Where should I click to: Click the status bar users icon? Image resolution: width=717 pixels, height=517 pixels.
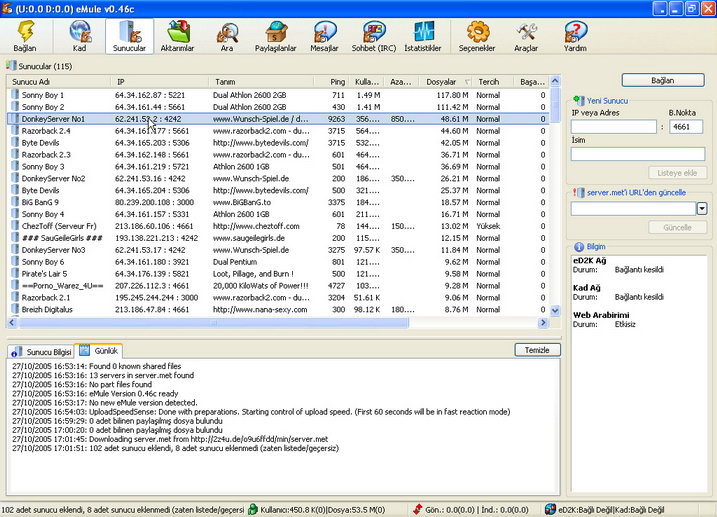(x=253, y=509)
